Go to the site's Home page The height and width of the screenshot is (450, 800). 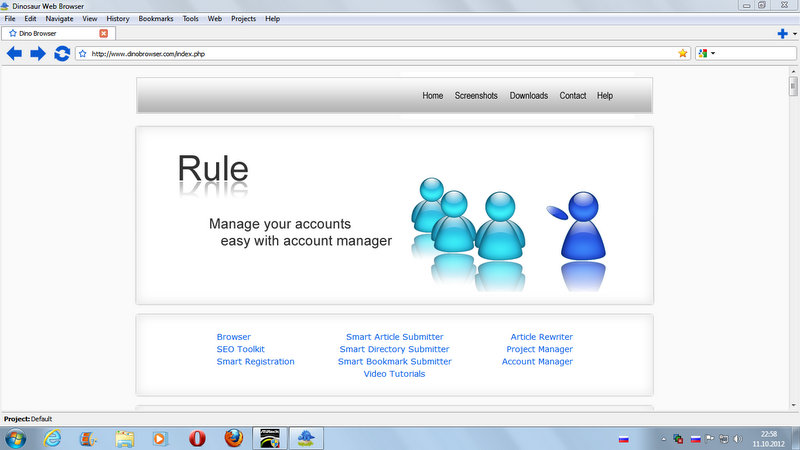tap(433, 95)
